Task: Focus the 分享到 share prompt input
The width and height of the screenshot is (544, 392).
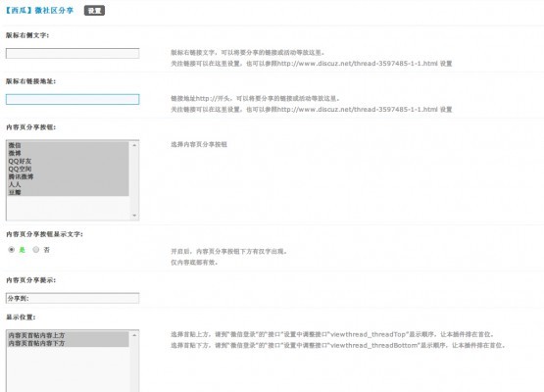Action: coord(73,298)
